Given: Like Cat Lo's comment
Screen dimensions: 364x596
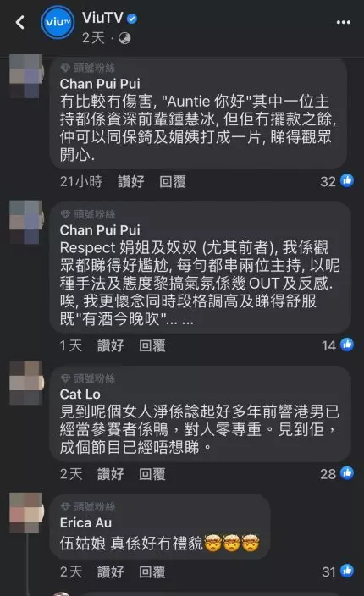Looking at the screenshot, I should (x=111, y=474).
